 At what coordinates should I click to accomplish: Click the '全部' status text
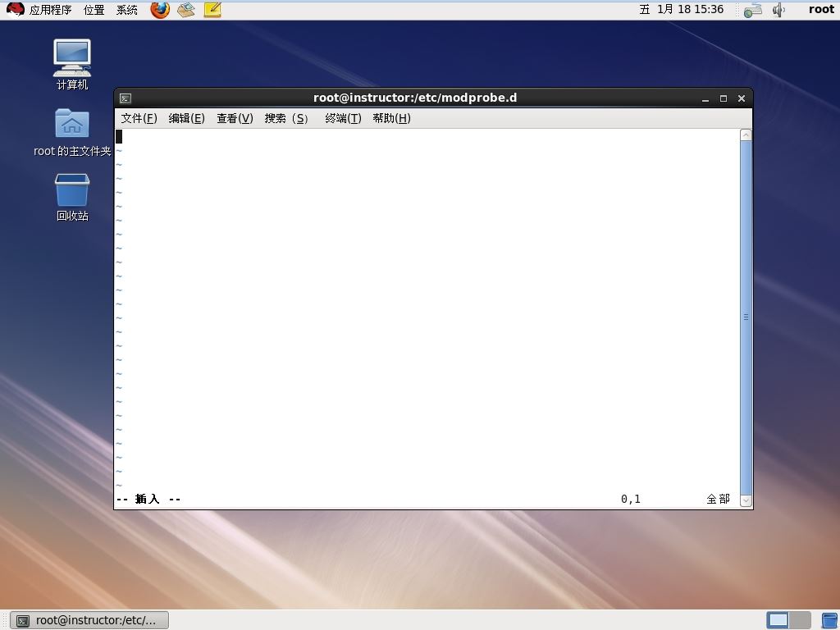click(x=718, y=500)
